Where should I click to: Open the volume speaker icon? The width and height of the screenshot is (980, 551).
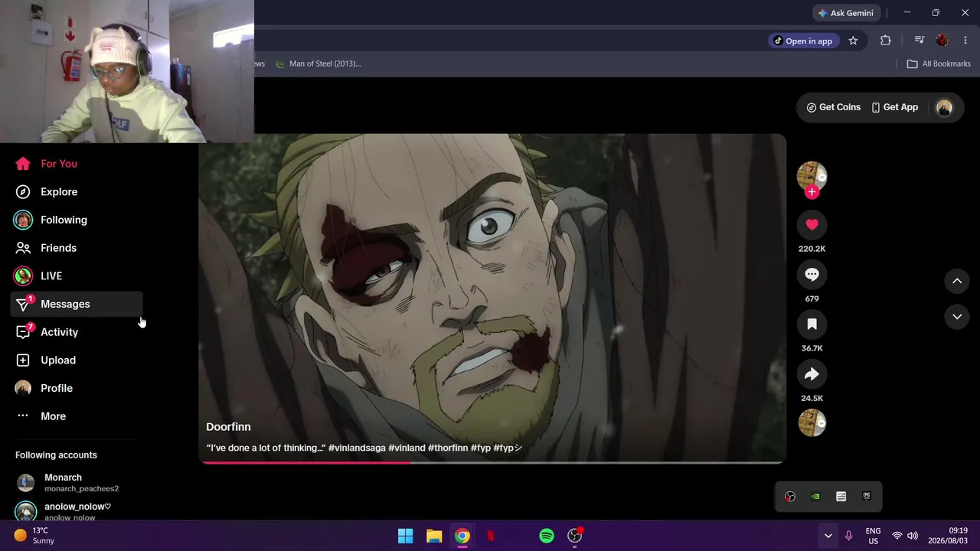click(913, 536)
